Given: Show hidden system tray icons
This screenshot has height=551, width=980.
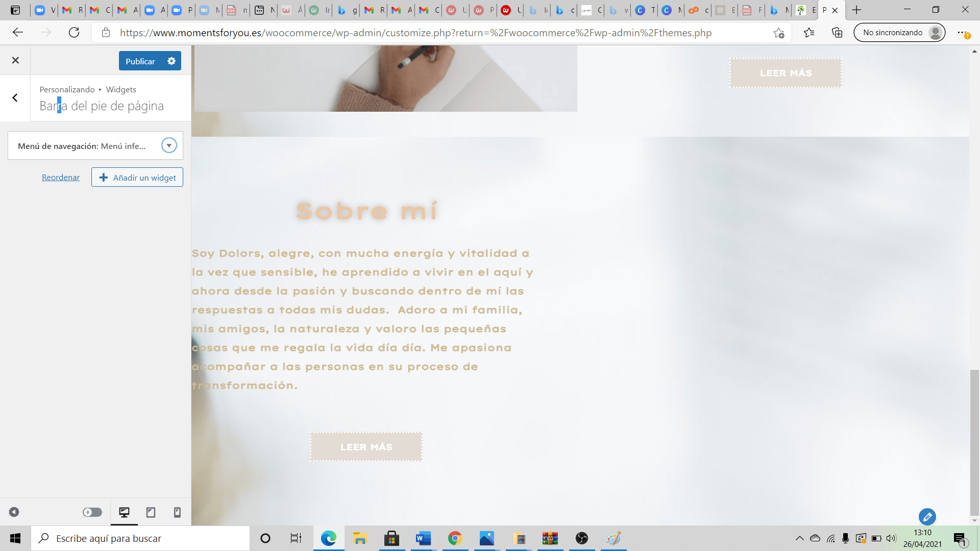Looking at the screenshot, I should [800, 538].
